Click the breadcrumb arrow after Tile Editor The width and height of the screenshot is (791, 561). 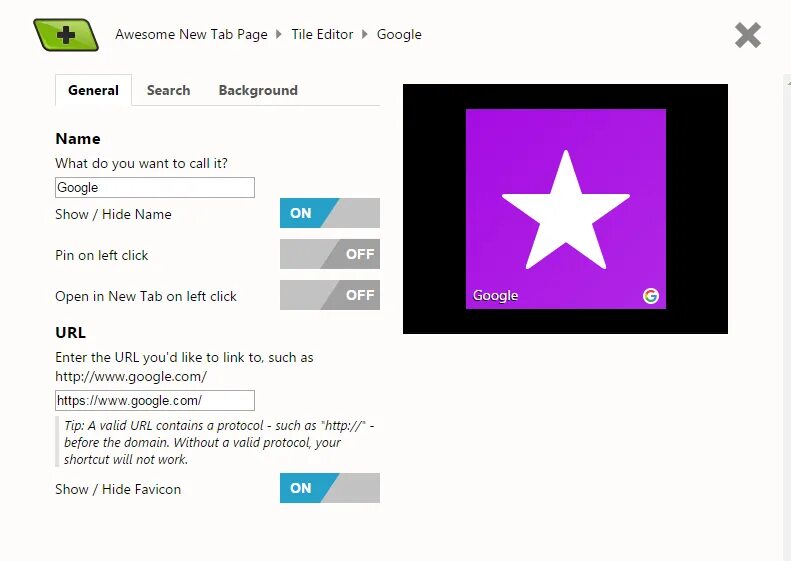[x=365, y=34]
